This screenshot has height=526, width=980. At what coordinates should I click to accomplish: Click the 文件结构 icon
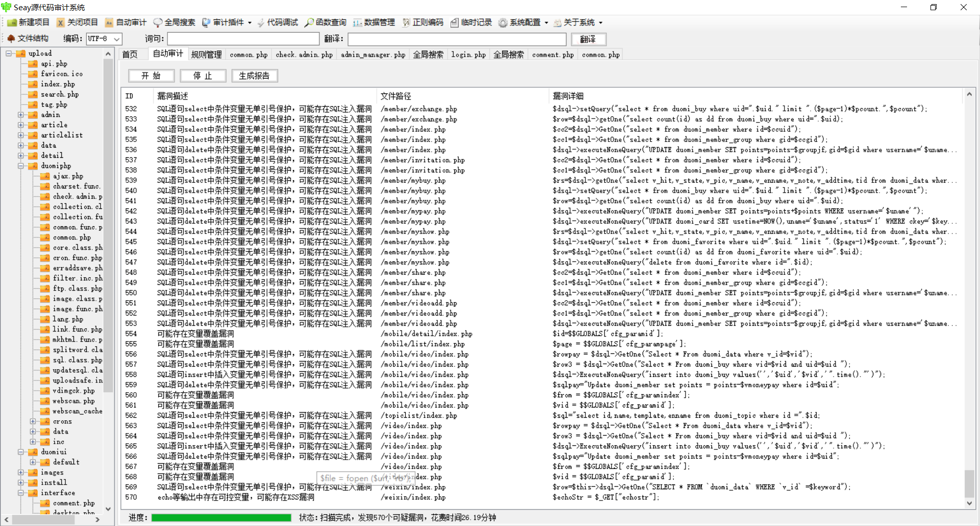tap(11, 38)
